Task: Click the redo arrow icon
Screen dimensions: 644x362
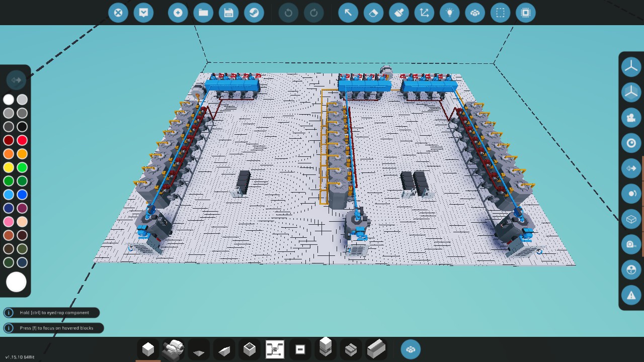Action: click(313, 13)
